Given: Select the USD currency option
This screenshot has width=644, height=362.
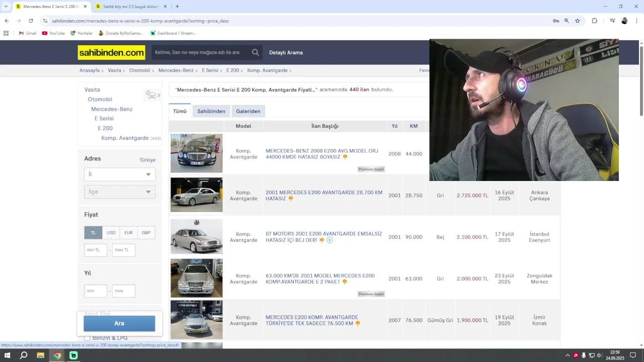Looking at the screenshot, I should [x=111, y=233].
